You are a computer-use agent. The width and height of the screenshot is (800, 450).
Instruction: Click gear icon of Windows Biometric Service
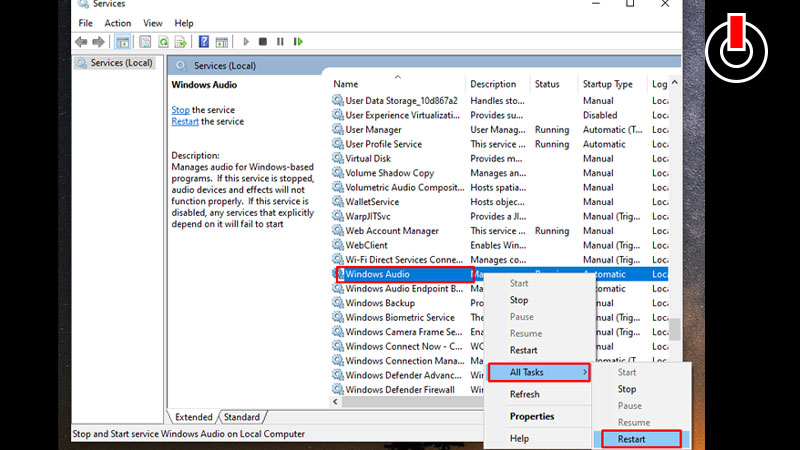click(338, 317)
